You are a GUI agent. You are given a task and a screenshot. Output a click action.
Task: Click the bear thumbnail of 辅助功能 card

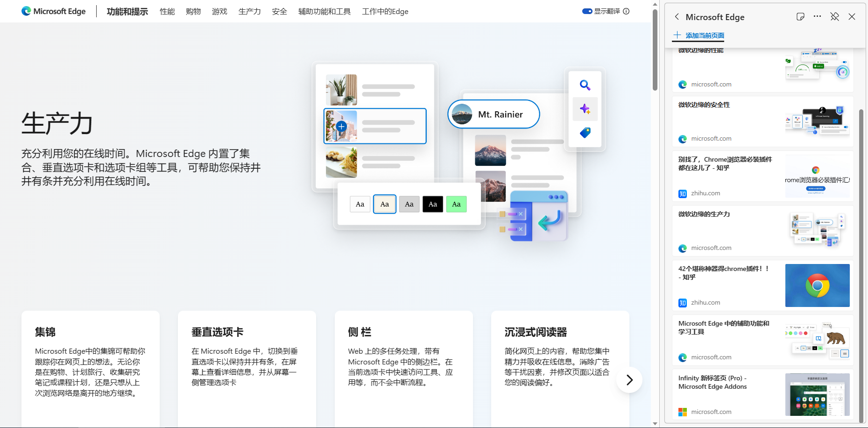pyautogui.click(x=817, y=340)
